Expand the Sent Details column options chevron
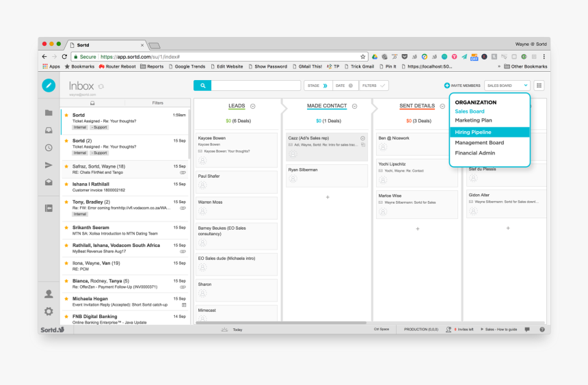Image resolution: width=588 pixels, height=385 pixels. coord(442,106)
